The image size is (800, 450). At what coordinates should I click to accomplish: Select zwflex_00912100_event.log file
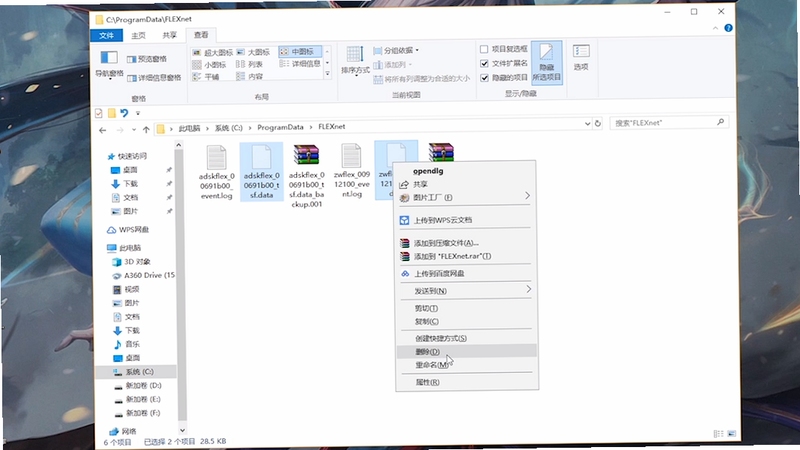click(x=352, y=171)
